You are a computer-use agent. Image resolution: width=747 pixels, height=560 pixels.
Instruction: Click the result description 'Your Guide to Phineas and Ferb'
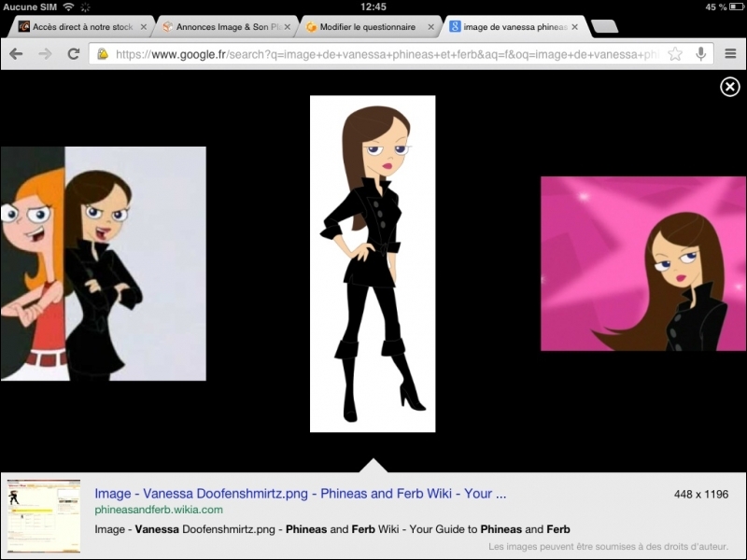click(489, 529)
